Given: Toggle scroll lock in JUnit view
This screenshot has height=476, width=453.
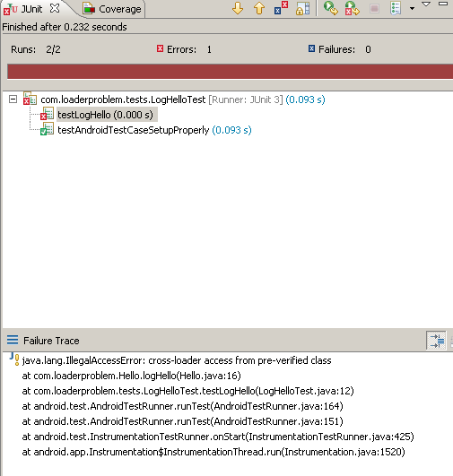Looking at the screenshot, I should click(x=302, y=8).
